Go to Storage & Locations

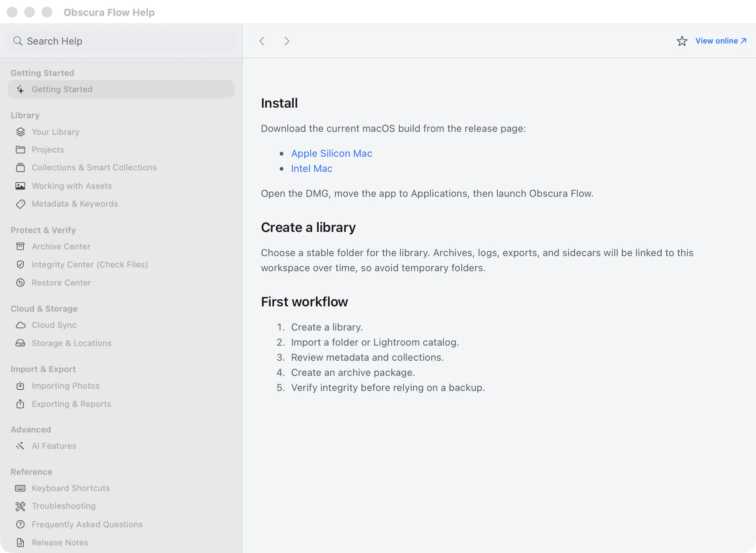121,343
